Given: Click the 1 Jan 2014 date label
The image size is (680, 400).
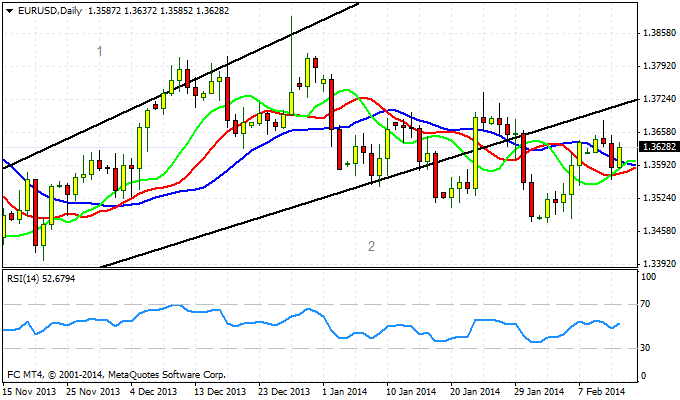Looking at the screenshot, I should (345, 392).
